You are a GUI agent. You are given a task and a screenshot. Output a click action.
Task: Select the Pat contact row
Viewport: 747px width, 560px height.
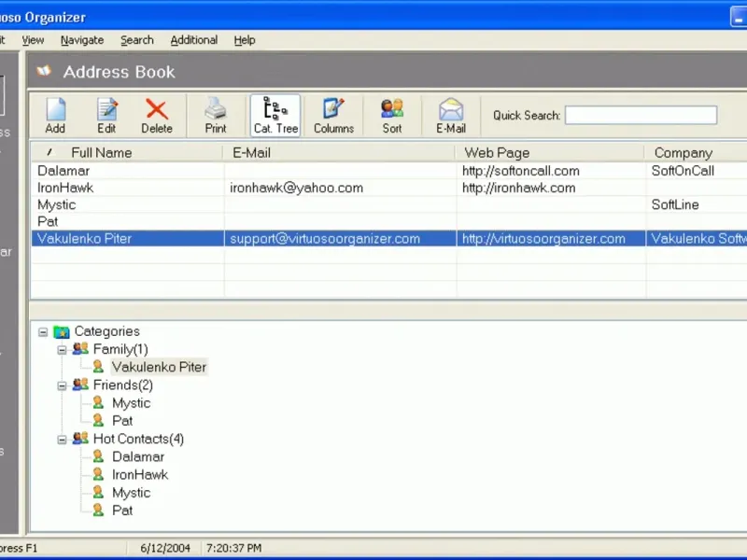pyautogui.click(x=389, y=221)
